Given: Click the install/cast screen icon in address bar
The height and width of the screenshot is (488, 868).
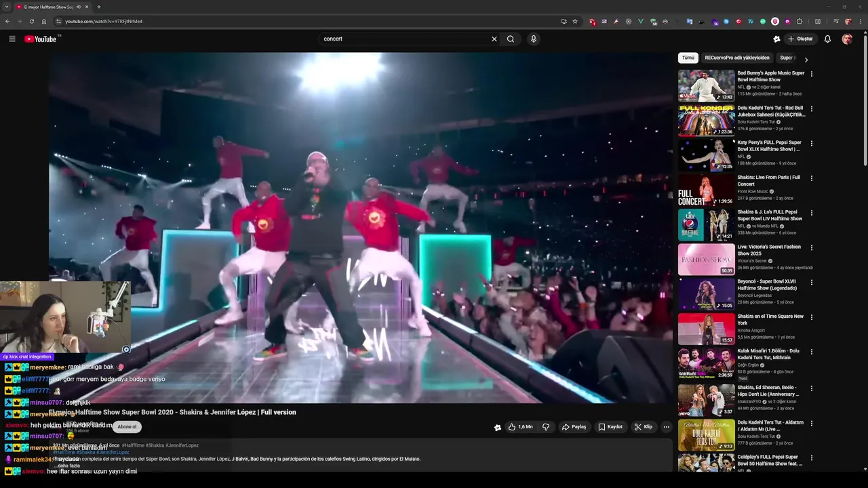Looking at the screenshot, I should (564, 21).
